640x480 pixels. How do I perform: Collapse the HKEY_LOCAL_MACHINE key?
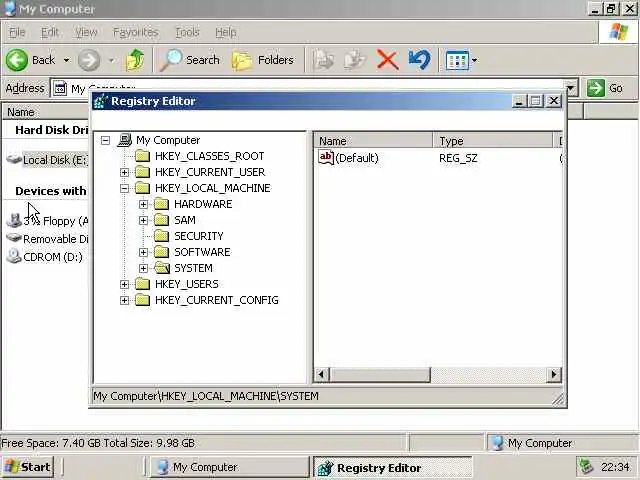[124, 189]
